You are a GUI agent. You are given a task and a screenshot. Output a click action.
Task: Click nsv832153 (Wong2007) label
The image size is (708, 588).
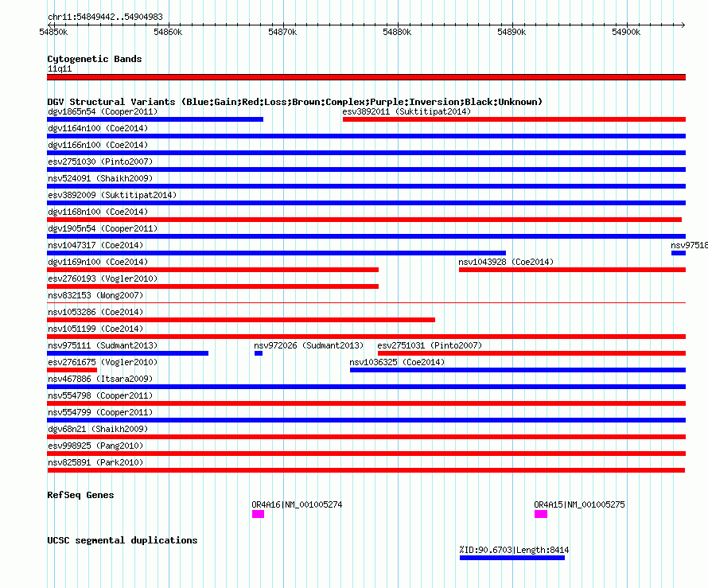point(95,295)
